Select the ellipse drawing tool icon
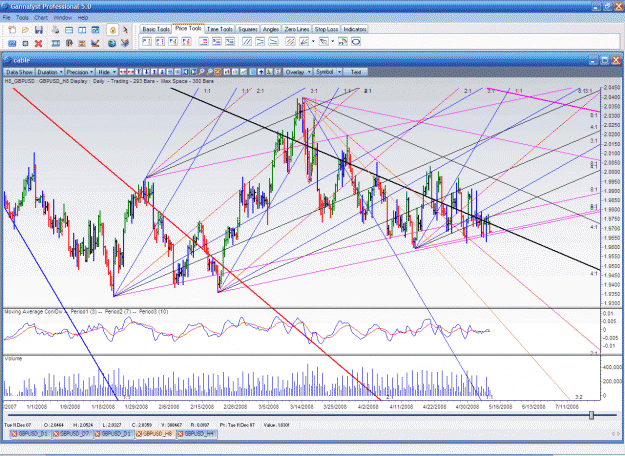This screenshot has height=456, width=625. (356, 41)
